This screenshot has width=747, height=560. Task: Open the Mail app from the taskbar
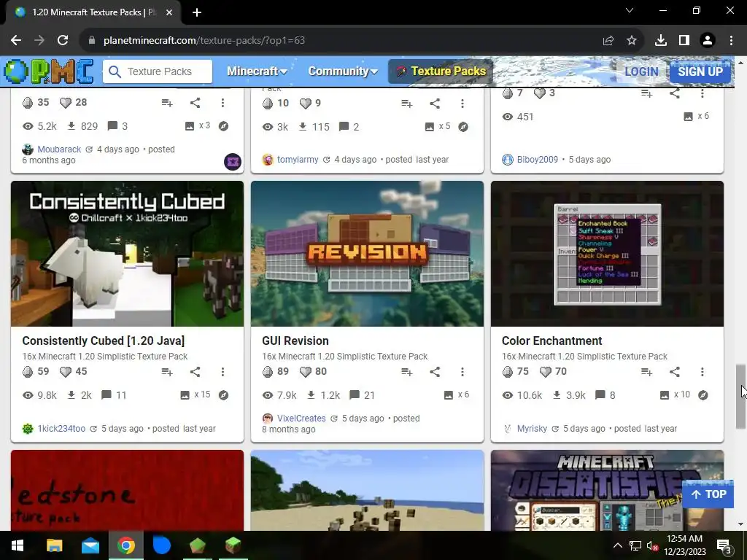(90, 545)
